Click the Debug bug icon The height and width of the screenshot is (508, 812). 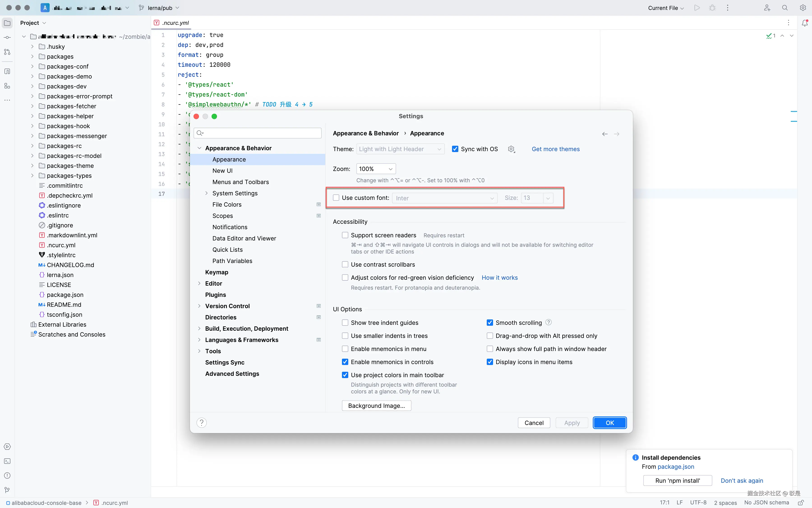[x=712, y=8]
